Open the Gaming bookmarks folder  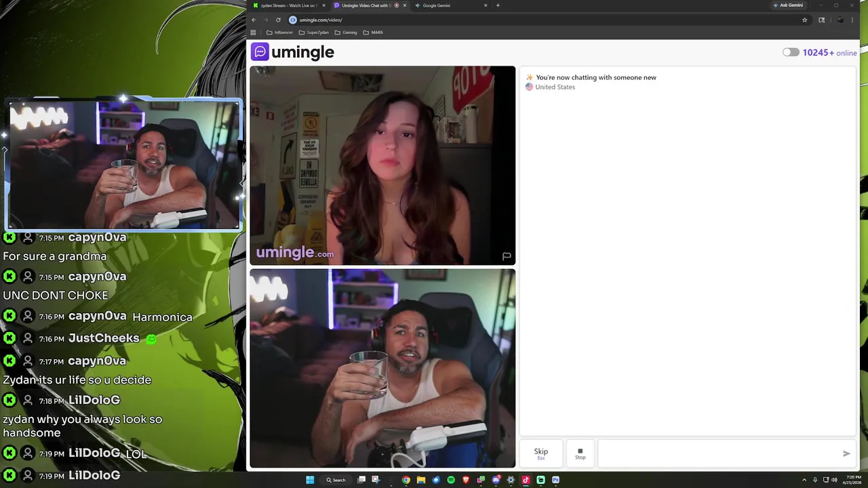(345, 33)
